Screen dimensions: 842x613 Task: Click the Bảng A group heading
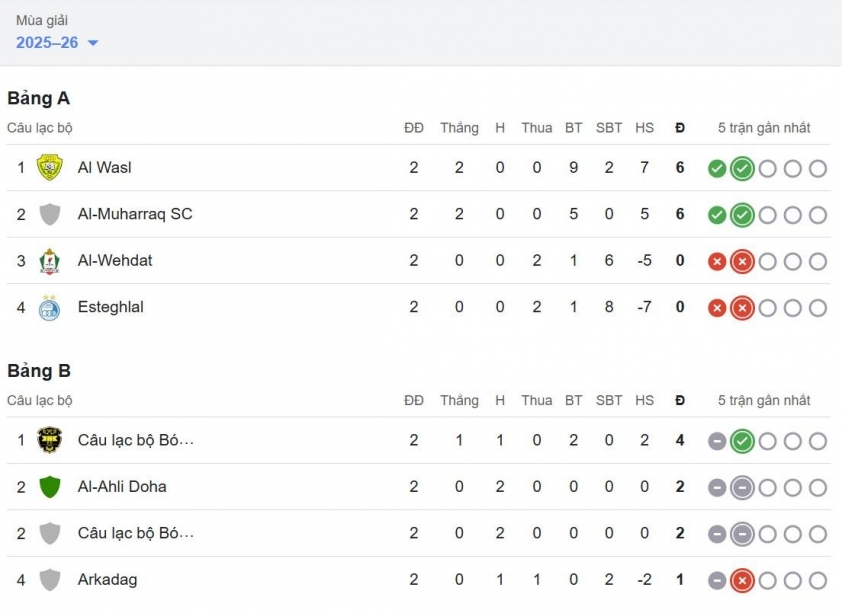click(38, 98)
